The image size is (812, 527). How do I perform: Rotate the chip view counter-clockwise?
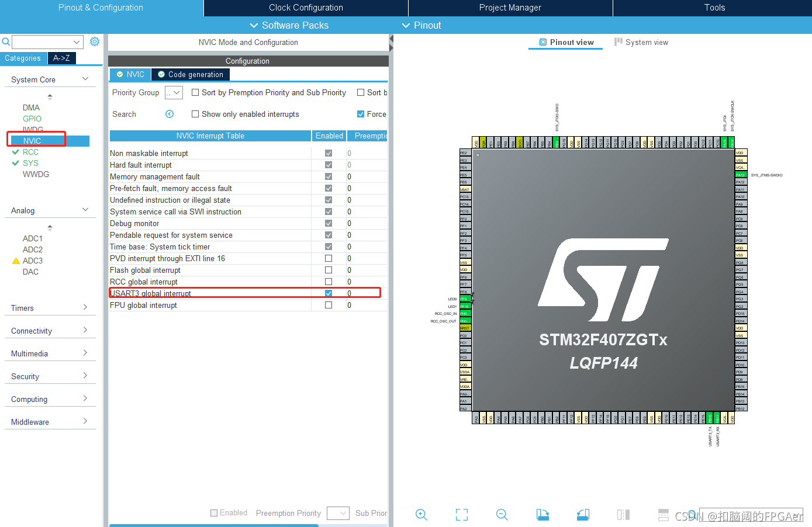pyautogui.click(x=583, y=514)
